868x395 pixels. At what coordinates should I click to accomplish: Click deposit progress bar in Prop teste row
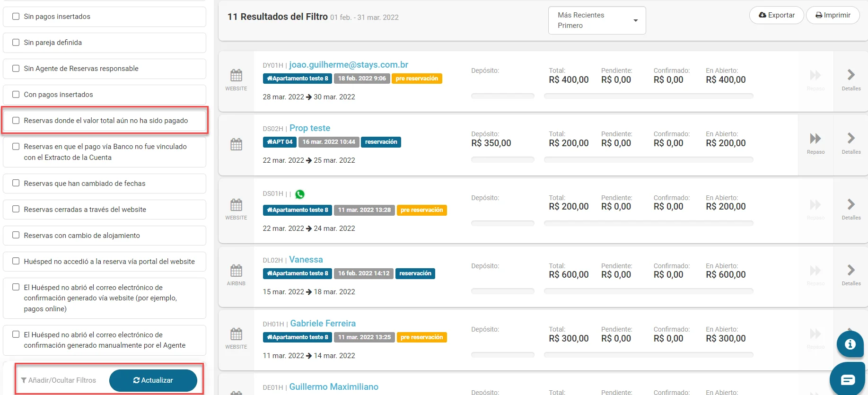click(x=502, y=160)
